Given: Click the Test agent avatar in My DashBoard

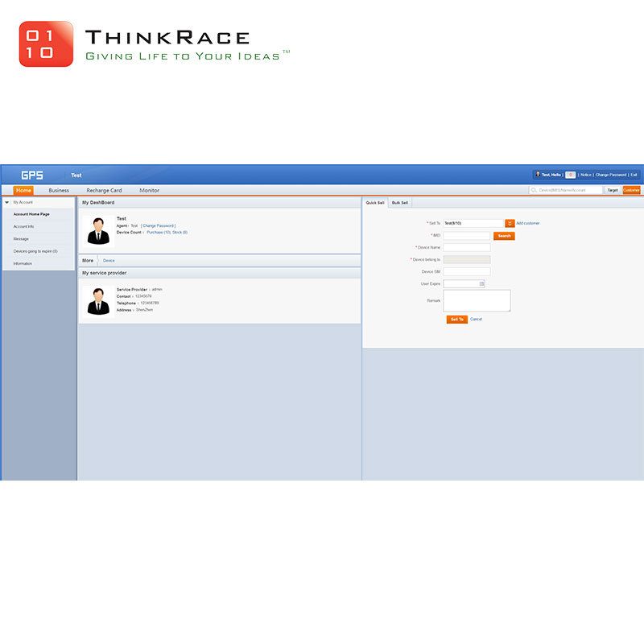Looking at the screenshot, I should click(x=99, y=231).
